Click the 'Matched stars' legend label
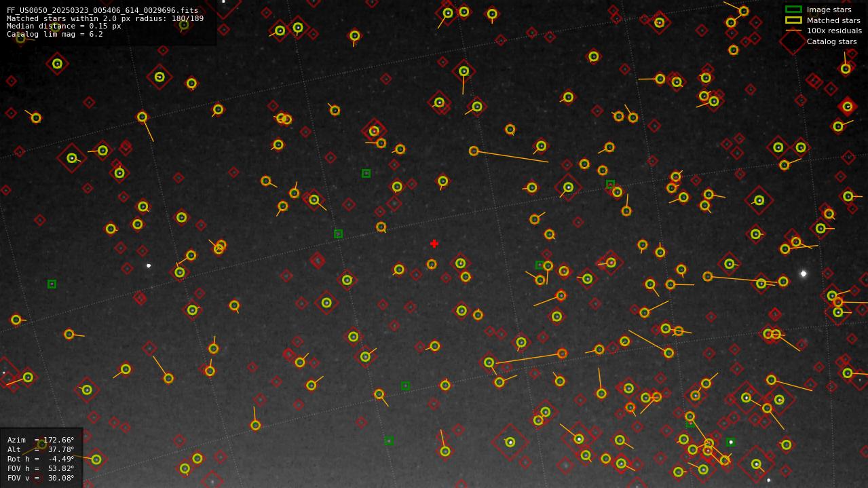Screen dimensions: 868x488 pyautogui.click(x=833, y=20)
